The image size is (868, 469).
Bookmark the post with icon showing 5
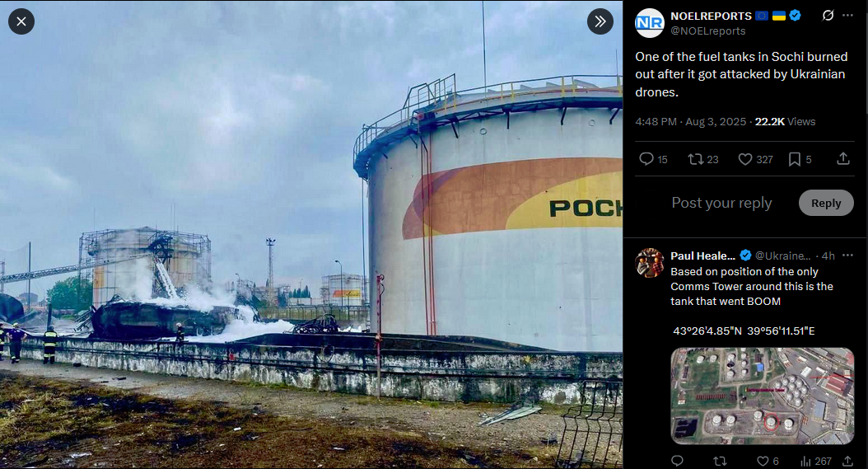click(x=800, y=160)
